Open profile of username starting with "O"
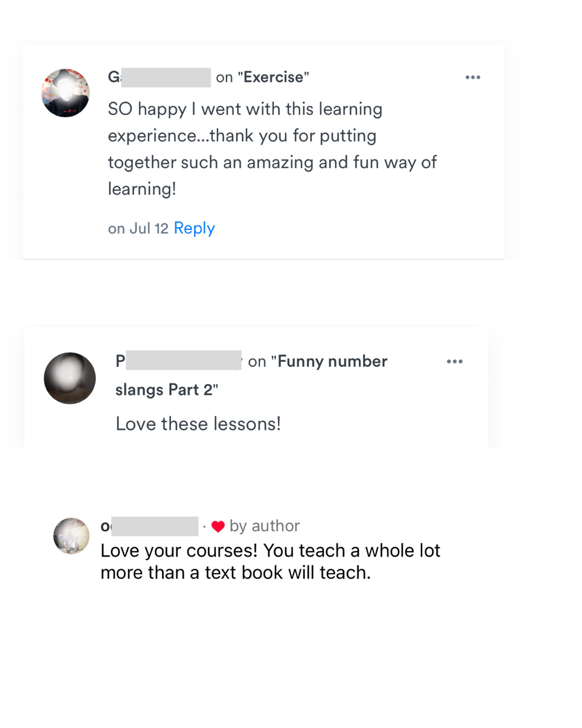 point(149,526)
